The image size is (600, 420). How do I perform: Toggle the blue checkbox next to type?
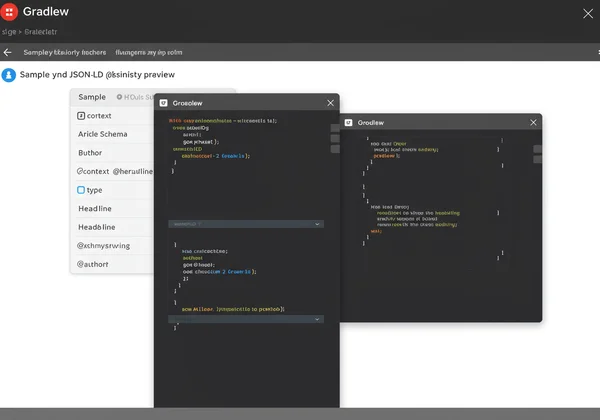coord(81,190)
